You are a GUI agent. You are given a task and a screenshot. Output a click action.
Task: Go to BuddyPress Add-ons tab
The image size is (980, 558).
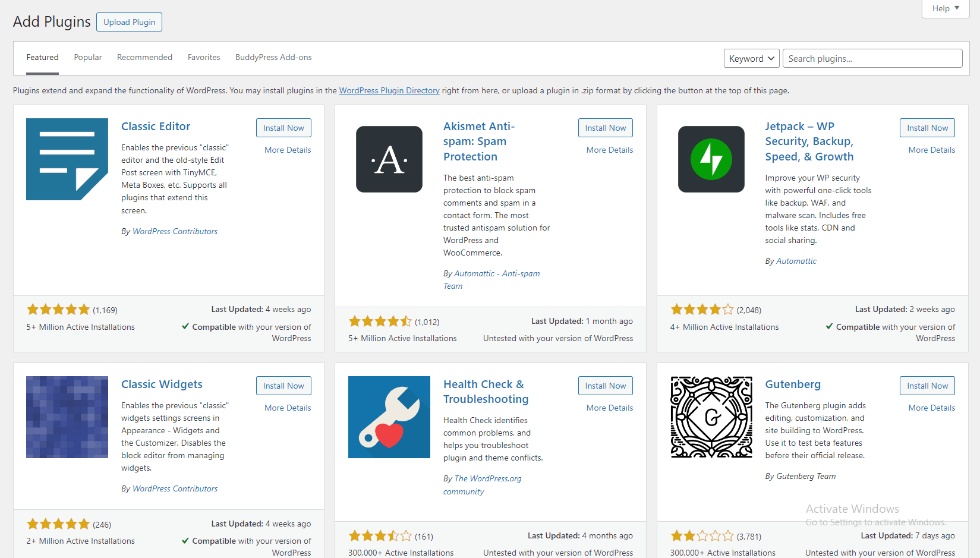(x=273, y=58)
